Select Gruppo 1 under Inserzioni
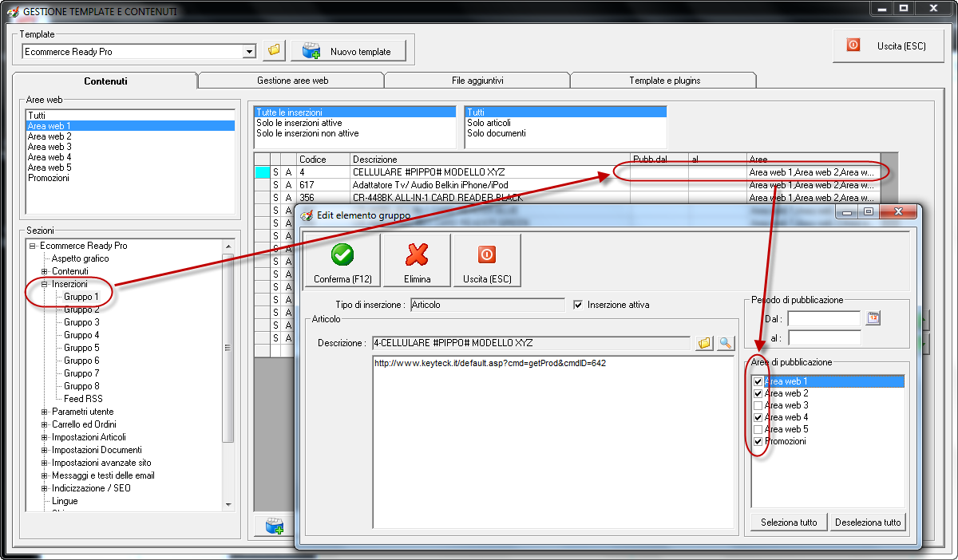 pos(81,297)
